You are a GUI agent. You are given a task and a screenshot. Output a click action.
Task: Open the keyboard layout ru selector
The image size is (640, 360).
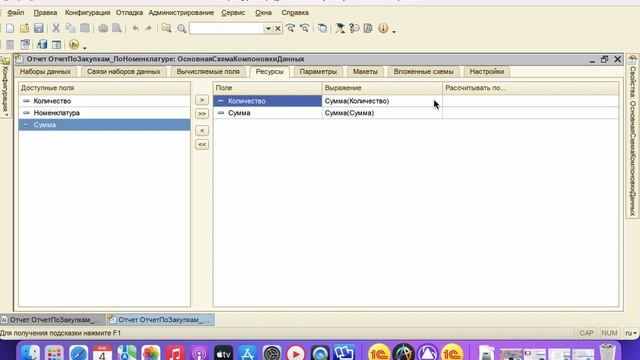click(x=631, y=333)
